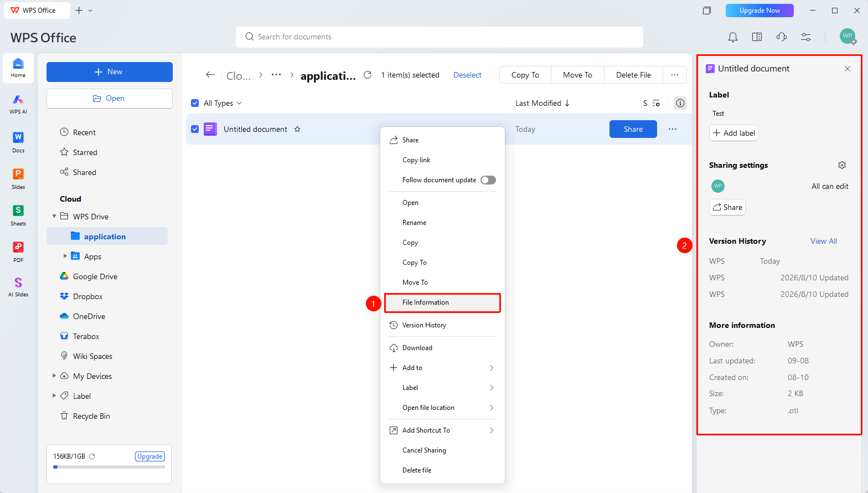Open the Sheets app icon
This screenshot has width=868, height=493.
tap(18, 214)
